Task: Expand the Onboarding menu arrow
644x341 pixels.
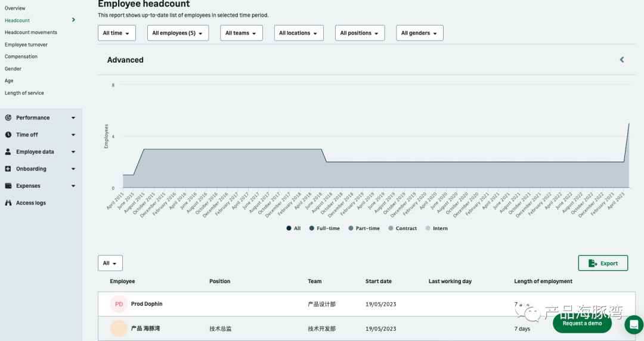Action: coord(73,169)
